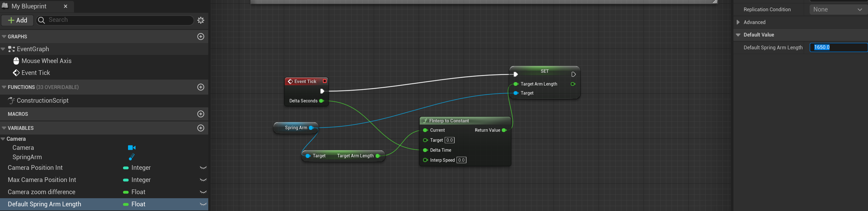The height and width of the screenshot is (211, 868).
Task: Select Mouse Wheel Axis event entry
Action: click(47, 61)
